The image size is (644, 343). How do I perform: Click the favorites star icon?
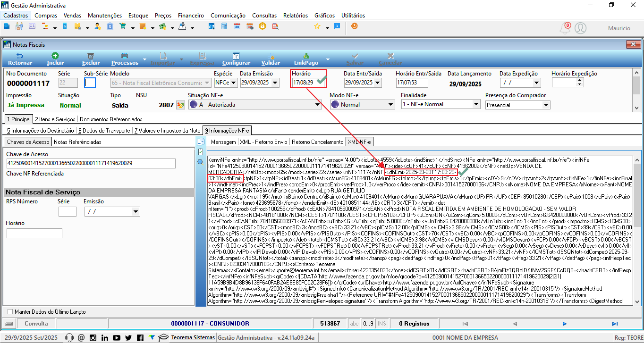(x=317, y=26)
